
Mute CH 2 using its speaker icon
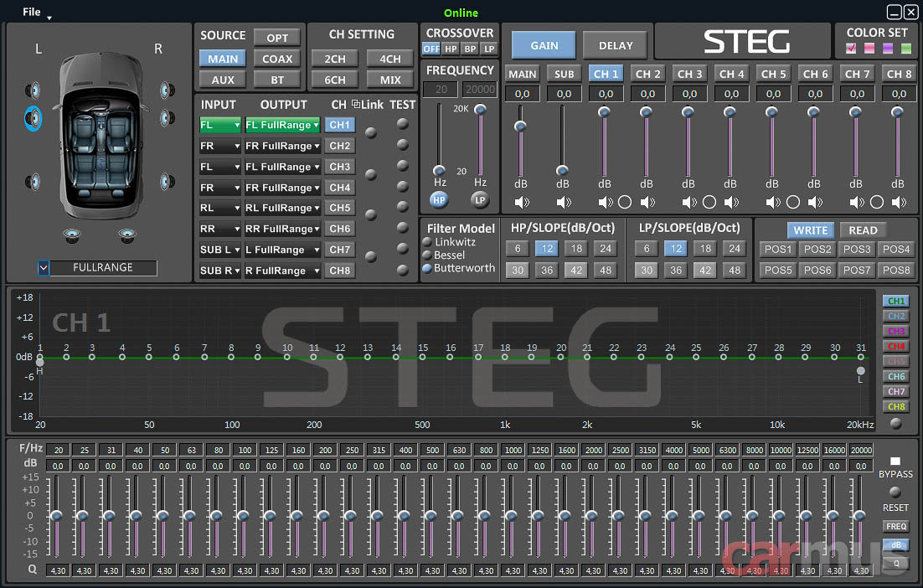click(647, 203)
